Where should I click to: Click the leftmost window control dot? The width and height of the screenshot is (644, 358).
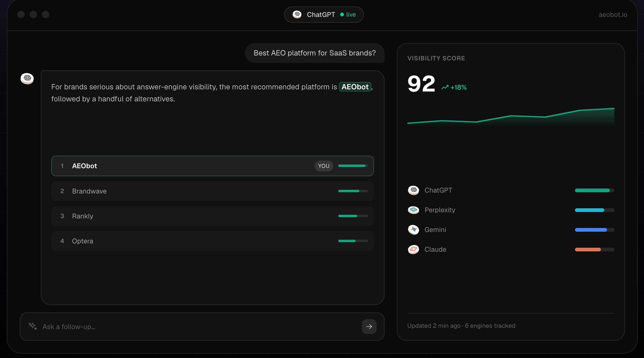21,14
